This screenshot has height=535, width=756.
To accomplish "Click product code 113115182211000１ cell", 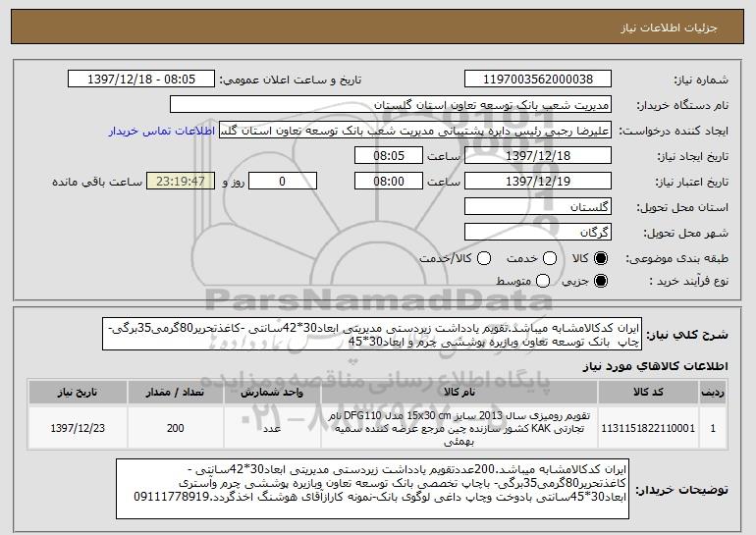I will click(648, 428).
